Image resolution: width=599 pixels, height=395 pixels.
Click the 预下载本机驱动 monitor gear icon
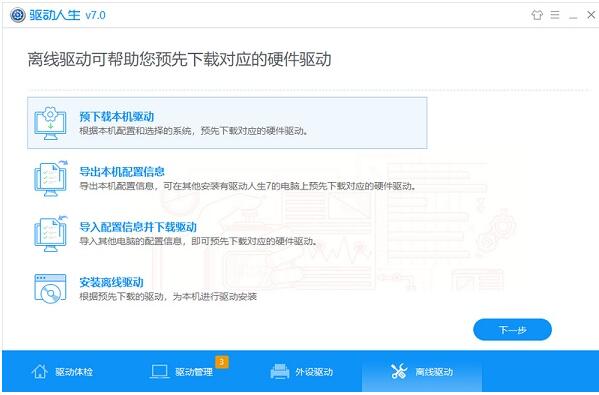[50, 123]
